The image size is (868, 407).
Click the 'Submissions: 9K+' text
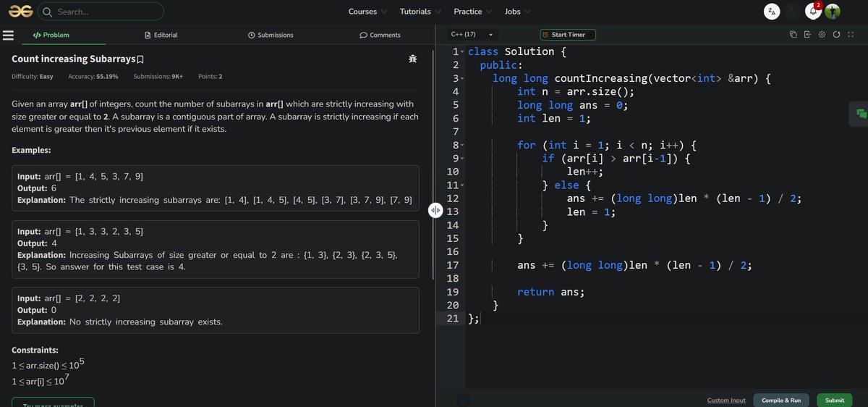pyautogui.click(x=158, y=77)
